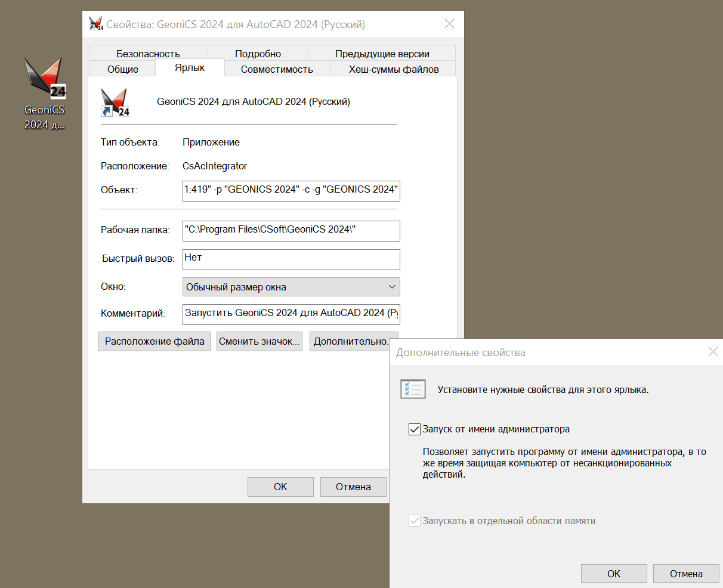Viewport: 723px width, 588px height.
Task: Close the Свойства properties window with X
Action: (449, 24)
